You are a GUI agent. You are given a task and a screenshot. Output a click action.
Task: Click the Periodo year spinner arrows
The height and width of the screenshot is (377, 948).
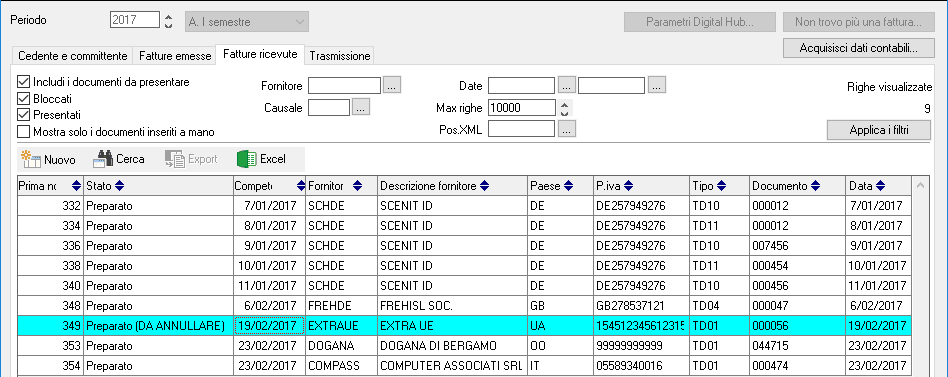(x=169, y=22)
